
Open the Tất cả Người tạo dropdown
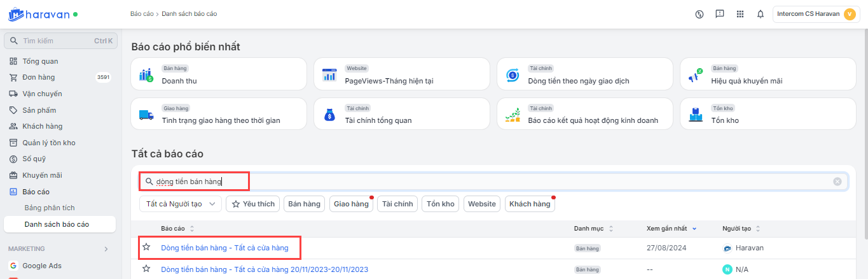pyautogui.click(x=181, y=204)
